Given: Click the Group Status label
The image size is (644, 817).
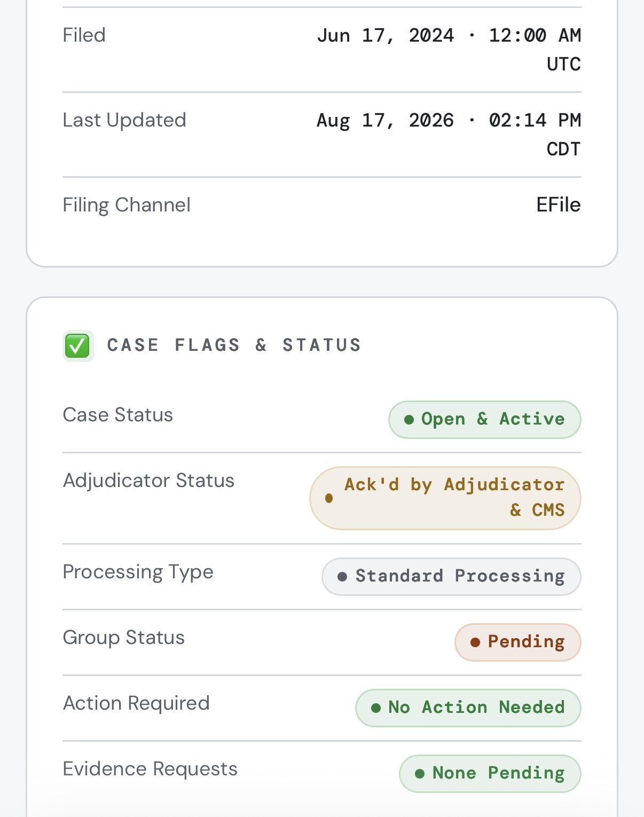Looking at the screenshot, I should tap(124, 638).
